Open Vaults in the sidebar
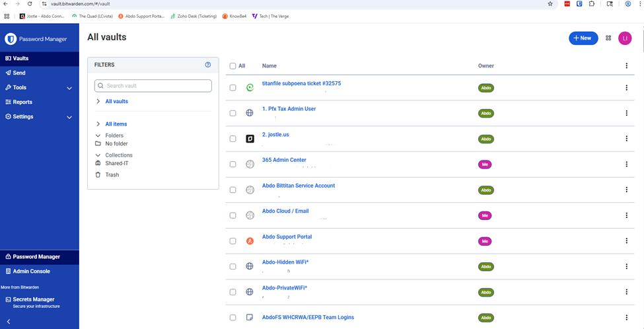 (40, 58)
